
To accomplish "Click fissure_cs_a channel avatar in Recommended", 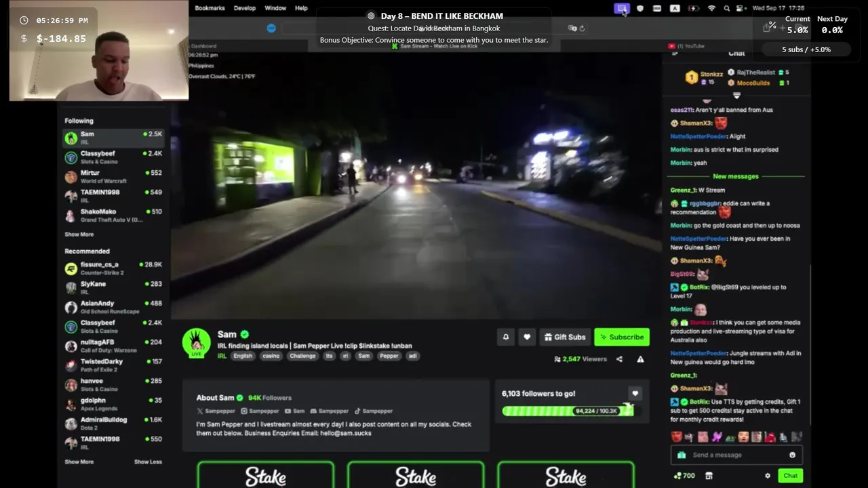I will pos(71,268).
